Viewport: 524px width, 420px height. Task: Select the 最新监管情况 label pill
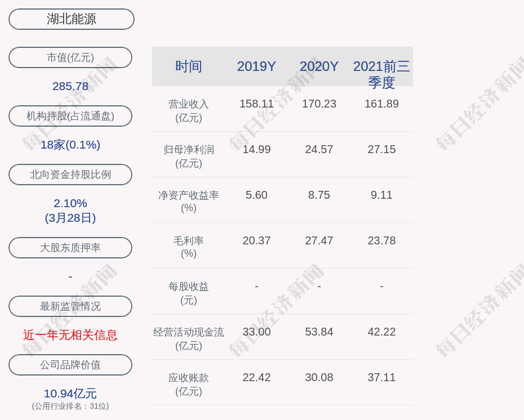tap(70, 306)
